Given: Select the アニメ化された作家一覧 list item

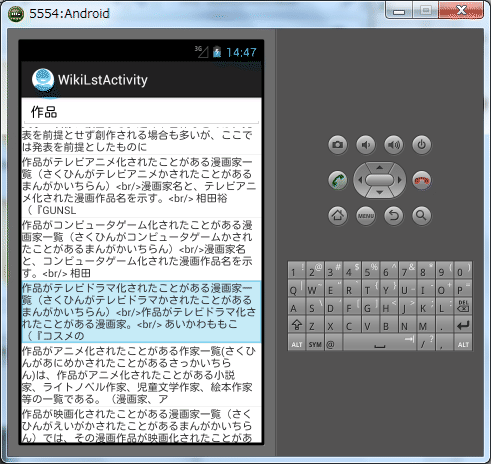Looking at the screenshot, I should pyautogui.click(x=141, y=375).
